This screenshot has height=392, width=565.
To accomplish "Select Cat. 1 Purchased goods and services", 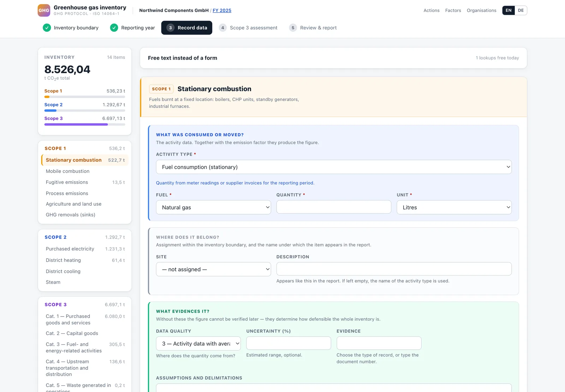I will 85,319.
